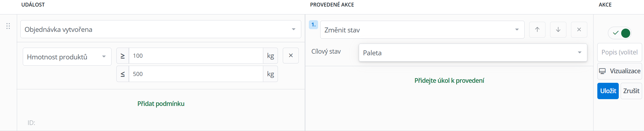Click the Zrušit cancel button
This screenshot has width=644, height=131.
pyautogui.click(x=631, y=91)
